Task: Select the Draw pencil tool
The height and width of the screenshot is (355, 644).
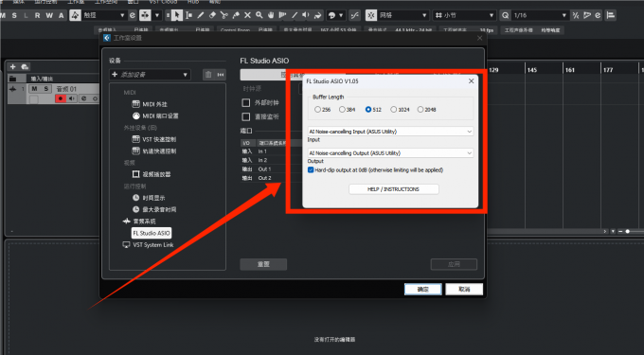Action: [x=201, y=15]
